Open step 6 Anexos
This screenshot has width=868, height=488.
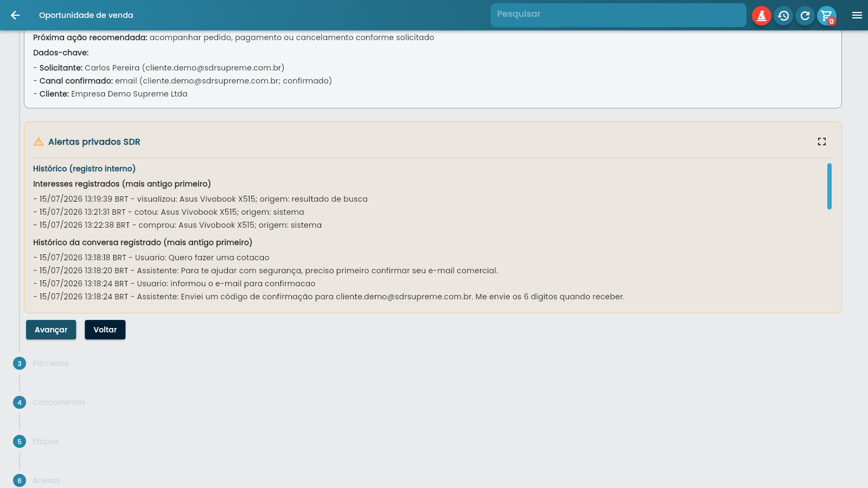click(x=47, y=480)
